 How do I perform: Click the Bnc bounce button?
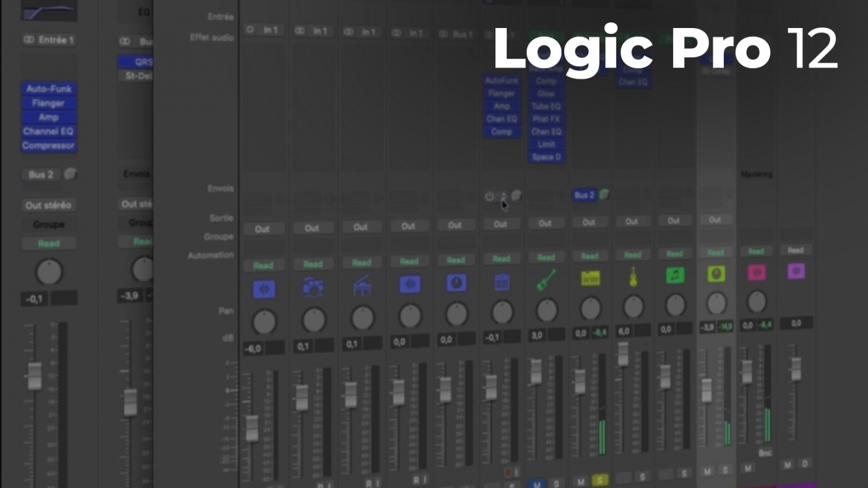[x=765, y=453]
